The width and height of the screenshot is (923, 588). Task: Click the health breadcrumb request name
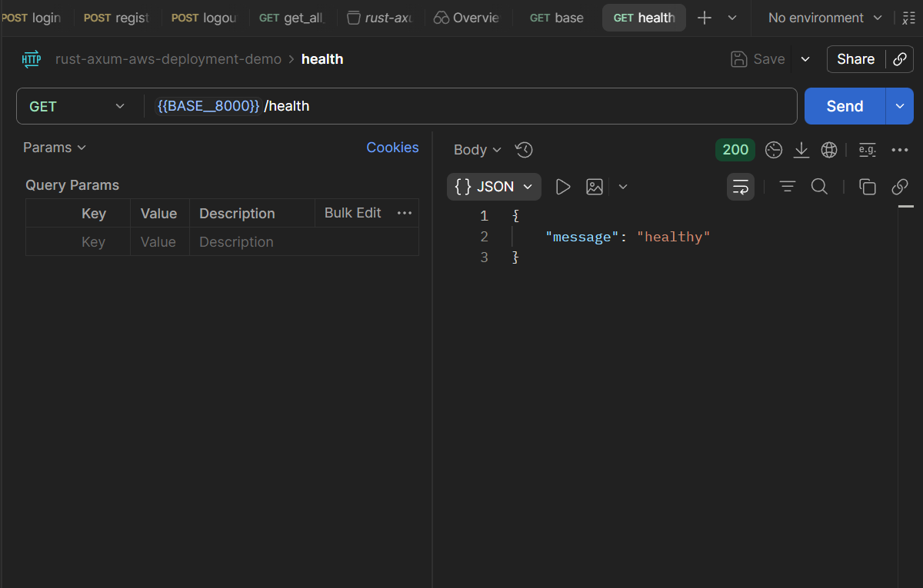(322, 59)
